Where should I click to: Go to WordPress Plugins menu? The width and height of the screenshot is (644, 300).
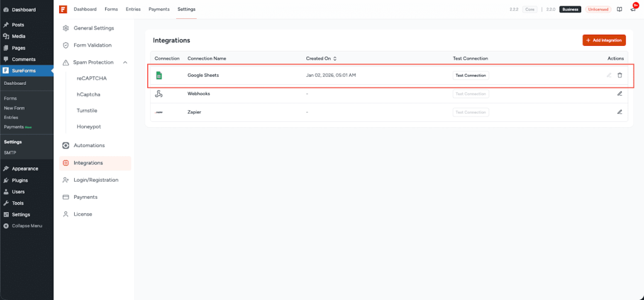(19, 180)
